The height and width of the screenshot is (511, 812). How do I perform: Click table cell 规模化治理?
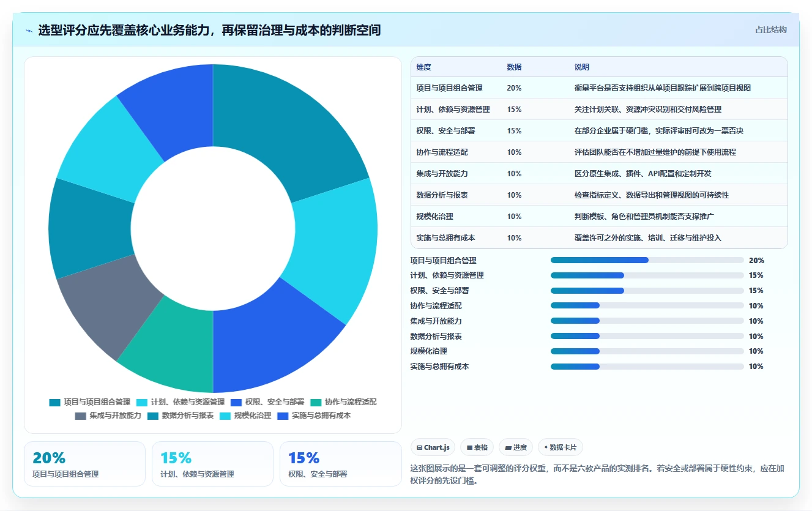pos(434,216)
